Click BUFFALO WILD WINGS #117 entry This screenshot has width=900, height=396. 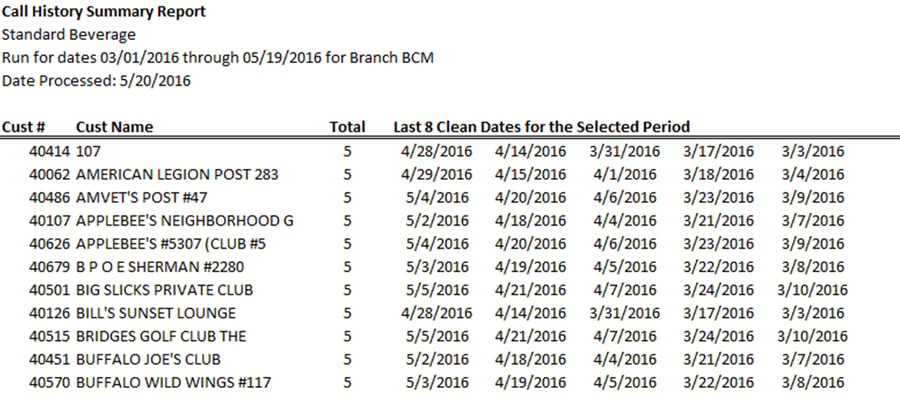coord(173,382)
